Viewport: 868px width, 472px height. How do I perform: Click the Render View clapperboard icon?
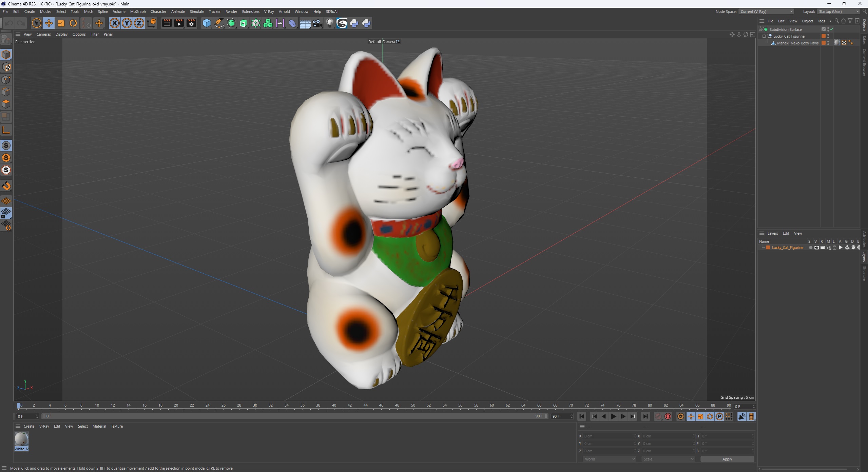pyautogui.click(x=167, y=23)
